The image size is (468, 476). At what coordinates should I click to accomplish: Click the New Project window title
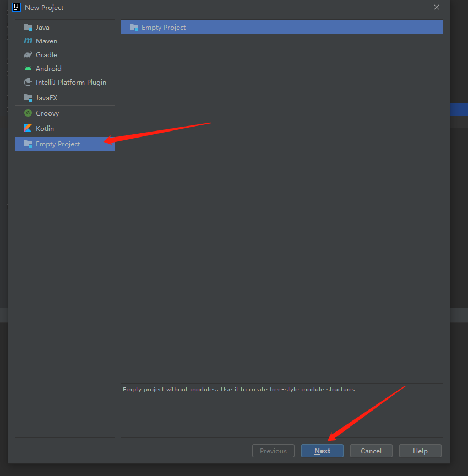[x=44, y=8]
